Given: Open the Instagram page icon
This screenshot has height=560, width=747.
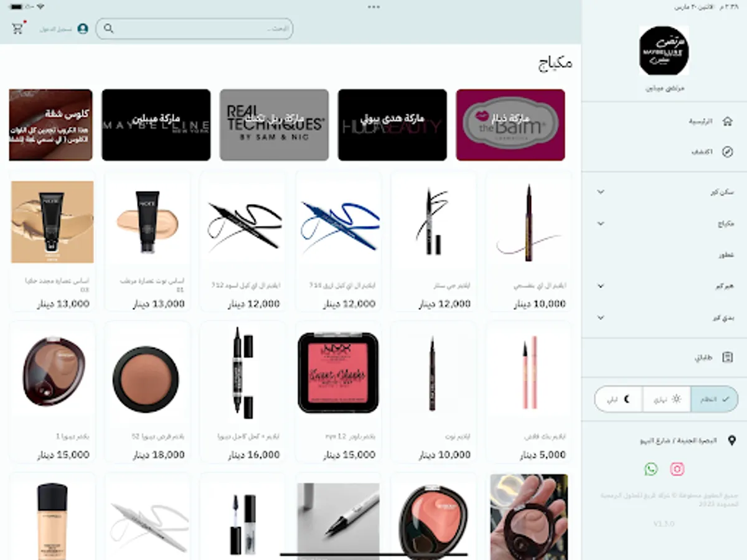Looking at the screenshot, I should click(x=677, y=469).
